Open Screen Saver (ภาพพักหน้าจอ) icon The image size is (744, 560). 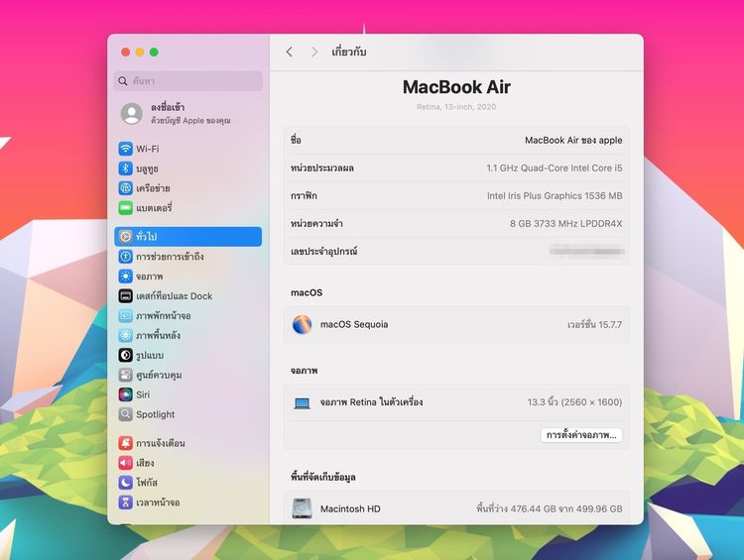tap(125, 315)
